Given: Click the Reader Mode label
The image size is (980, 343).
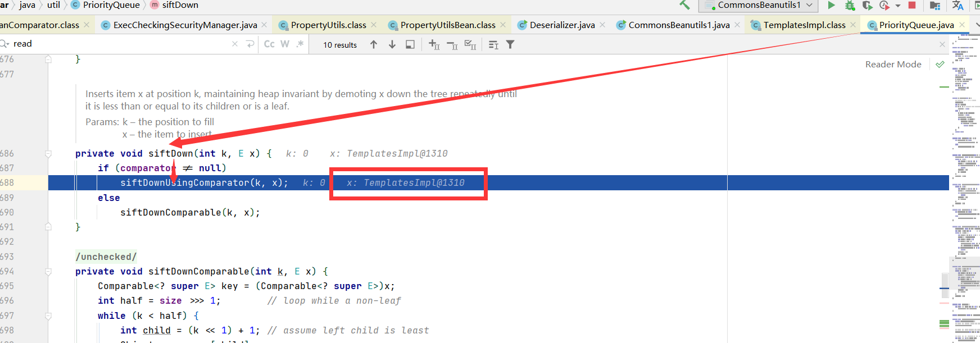Looking at the screenshot, I should pyautogui.click(x=893, y=65).
